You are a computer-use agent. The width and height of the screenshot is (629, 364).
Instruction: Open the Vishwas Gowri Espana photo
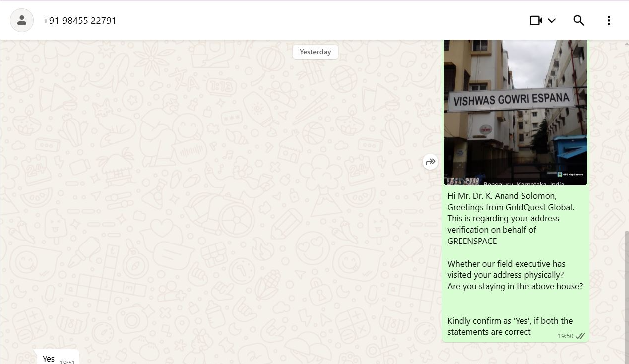(x=515, y=113)
